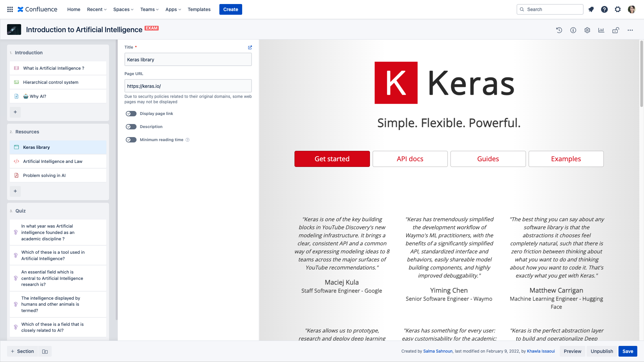644x362 pixels.
Task: Click the Search field
Action: (x=550, y=9)
